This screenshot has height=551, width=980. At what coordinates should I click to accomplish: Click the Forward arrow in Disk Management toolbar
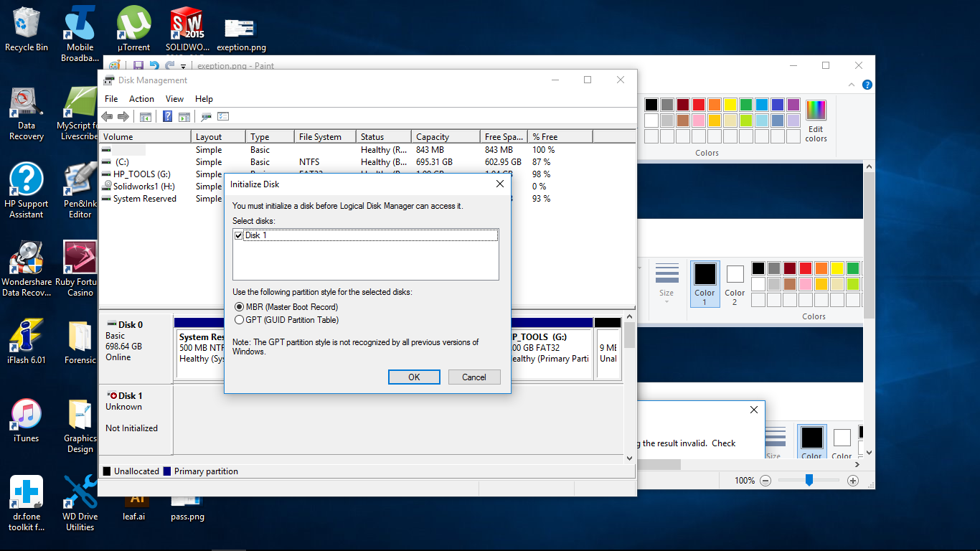123,117
